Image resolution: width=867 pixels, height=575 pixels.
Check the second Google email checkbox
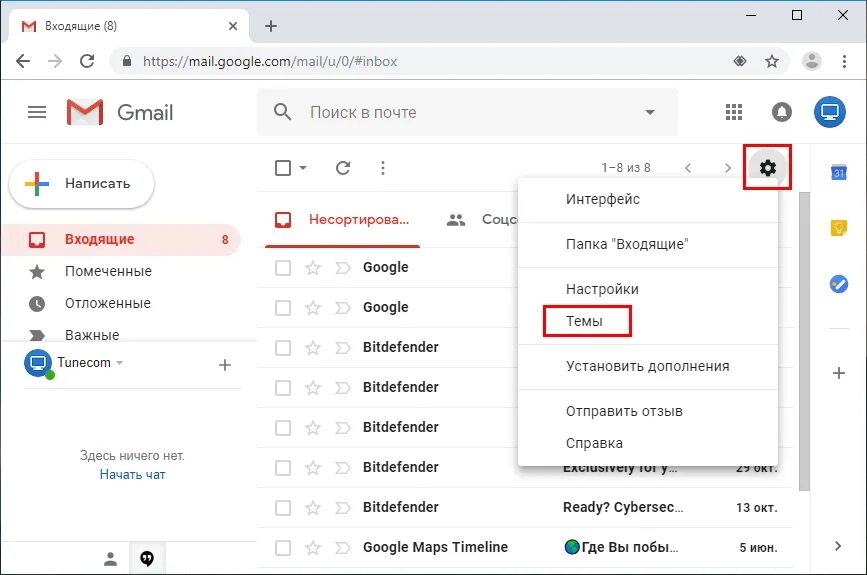[283, 307]
